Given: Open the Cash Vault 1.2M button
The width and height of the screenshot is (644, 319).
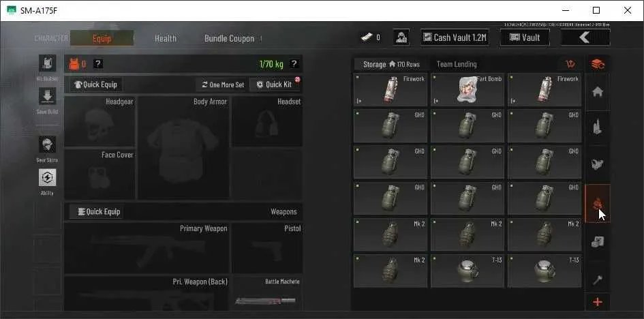Looking at the screenshot, I should tap(455, 37).
